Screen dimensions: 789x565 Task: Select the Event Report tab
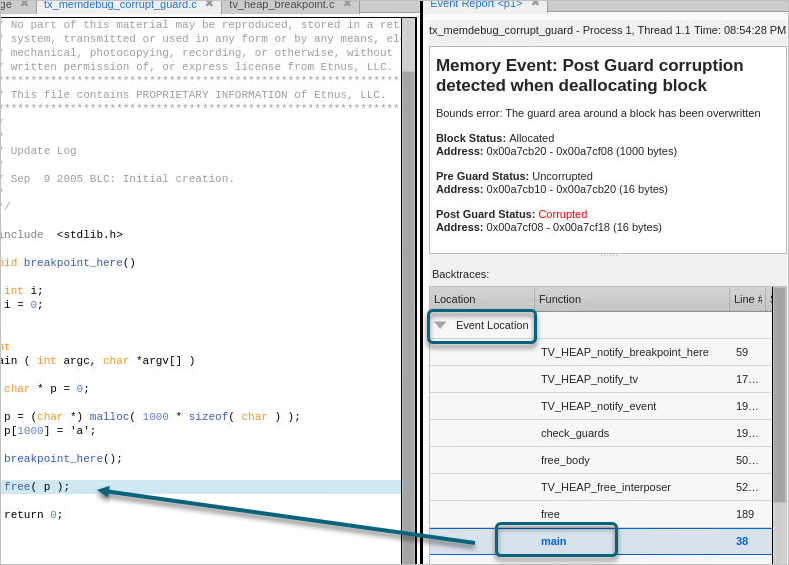coord(476,4)
